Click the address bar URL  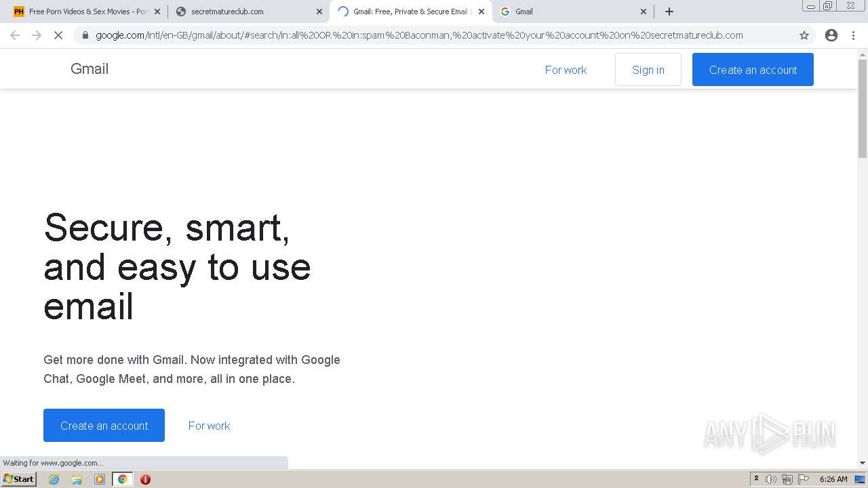pyautogui.click(x=419, y=35)
